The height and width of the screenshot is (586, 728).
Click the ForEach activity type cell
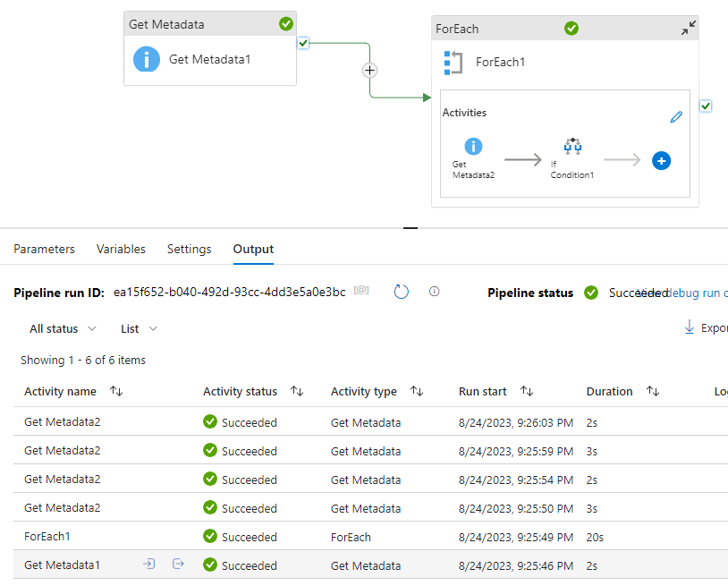pyautogui.click(x=351, y=538)
